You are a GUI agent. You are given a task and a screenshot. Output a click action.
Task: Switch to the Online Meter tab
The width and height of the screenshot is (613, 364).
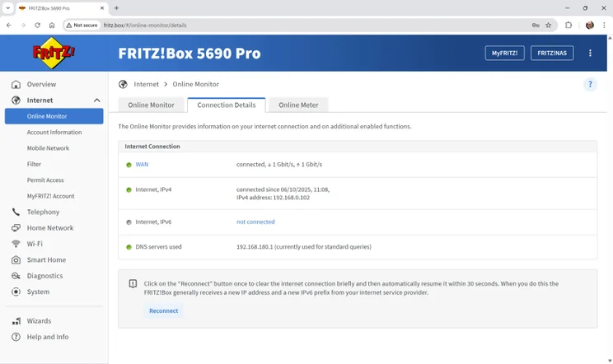tap(298, 105)
